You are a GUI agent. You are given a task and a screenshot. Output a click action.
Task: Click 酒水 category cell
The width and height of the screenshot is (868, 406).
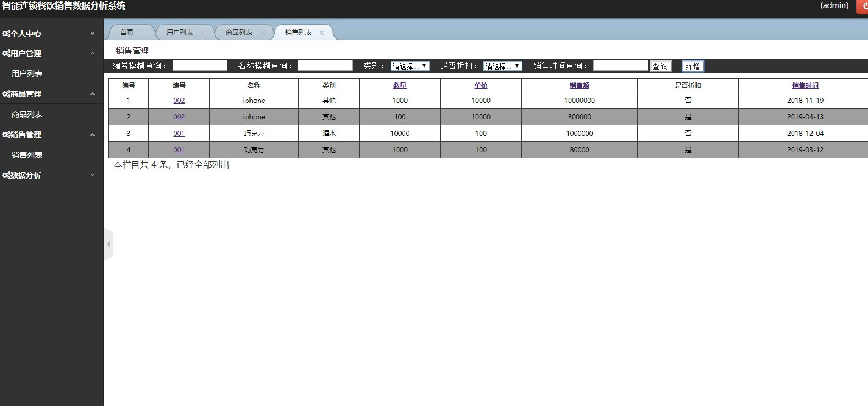click(x=329, y=134)
